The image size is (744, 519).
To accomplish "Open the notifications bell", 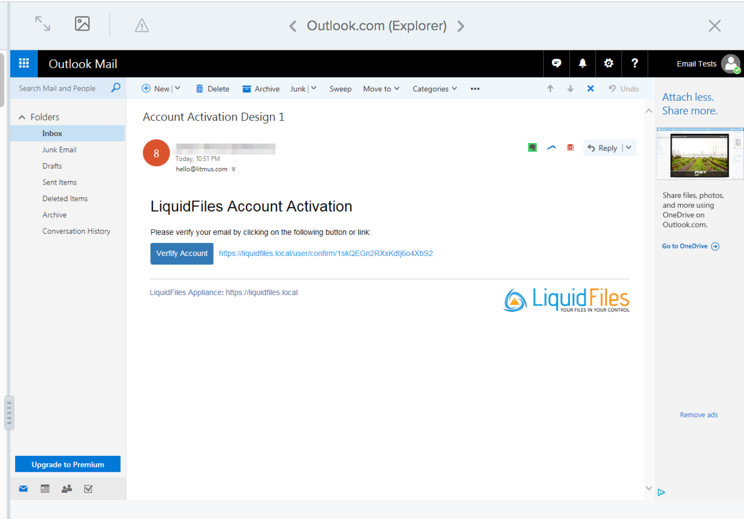I will [x=582, y=63].
